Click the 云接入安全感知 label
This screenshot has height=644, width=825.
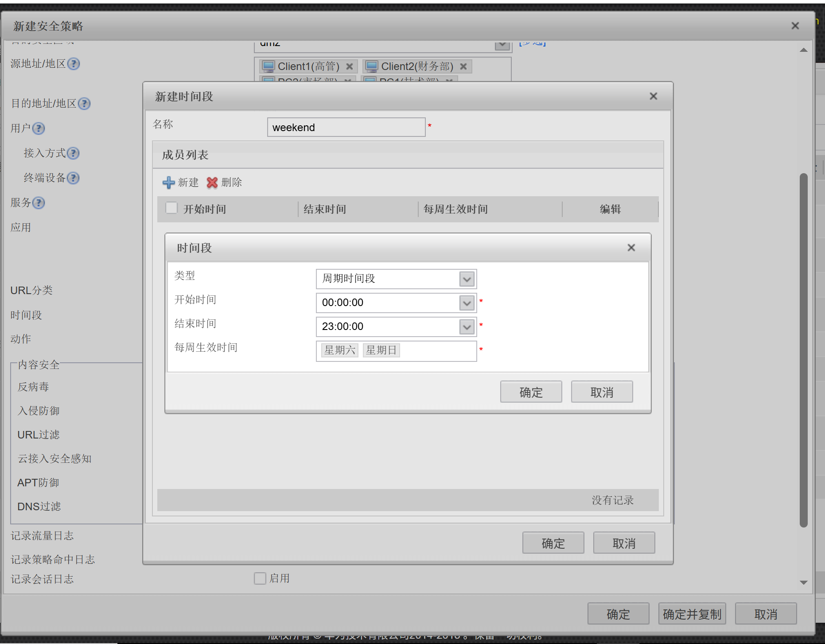pos(54,459)
